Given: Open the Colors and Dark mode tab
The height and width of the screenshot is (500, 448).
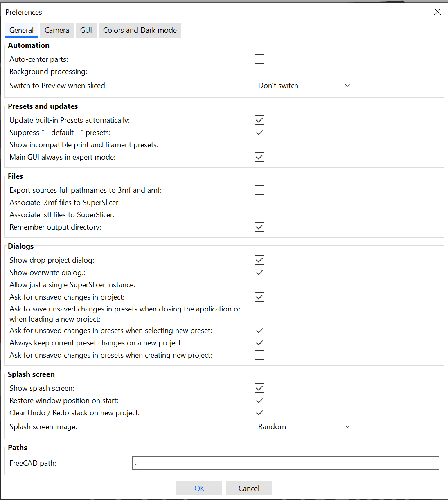Looking at the screenshot, I should [x=140, y=30].
